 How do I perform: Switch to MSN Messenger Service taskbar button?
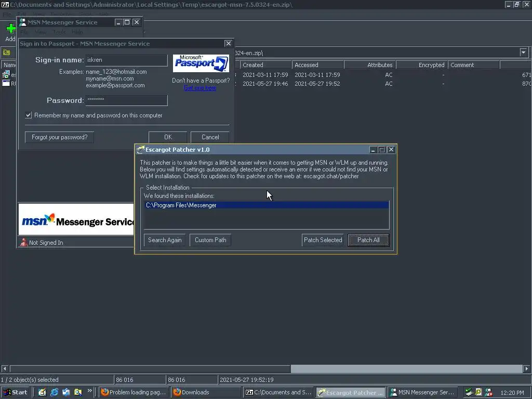point(422,392)
